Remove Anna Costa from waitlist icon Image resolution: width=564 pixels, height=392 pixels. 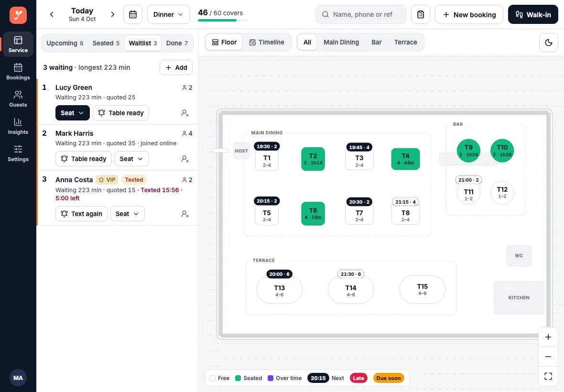point(185,214)
